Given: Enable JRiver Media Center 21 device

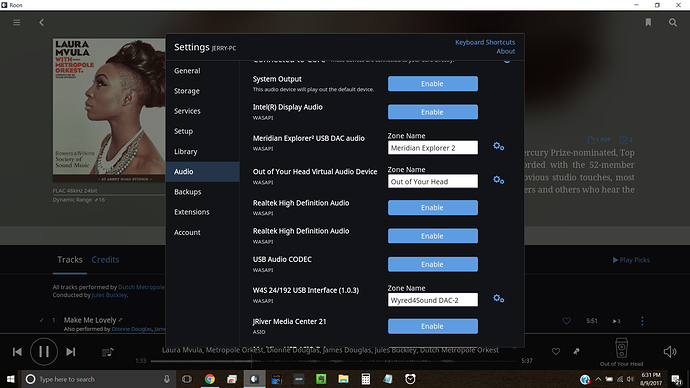Looking at the screenshot, I should (433, 326).
